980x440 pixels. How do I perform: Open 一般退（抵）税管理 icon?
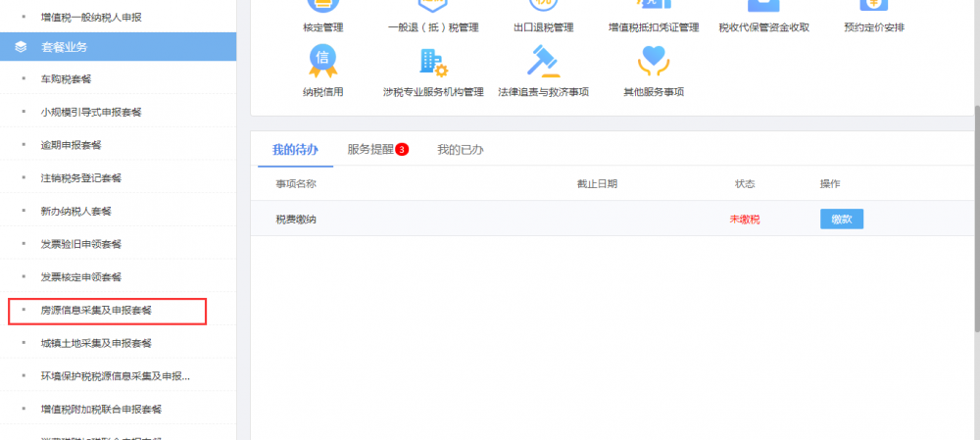(433, 5)
